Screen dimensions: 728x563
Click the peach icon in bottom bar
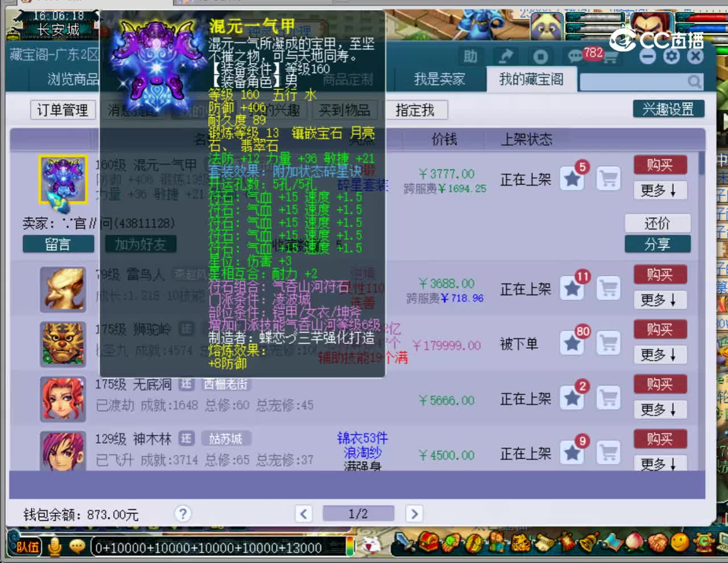(633, 542)
